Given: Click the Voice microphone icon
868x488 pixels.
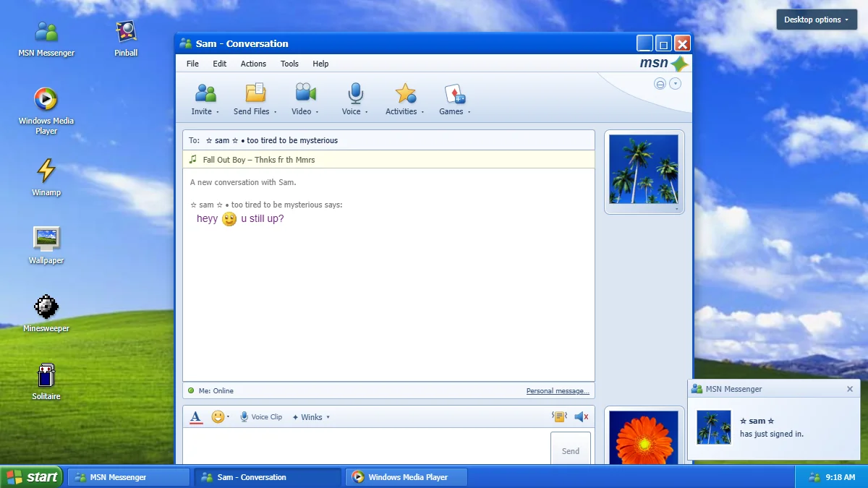Looking at the screenshot, I should pyautogui.click(x=355, y=93).
